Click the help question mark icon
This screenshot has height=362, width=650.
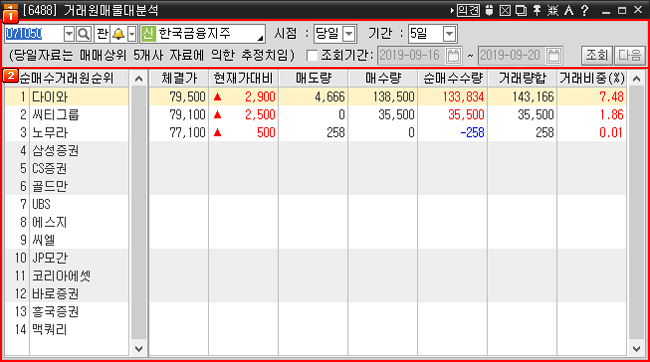pyautogui.click(x=585, y=10)
